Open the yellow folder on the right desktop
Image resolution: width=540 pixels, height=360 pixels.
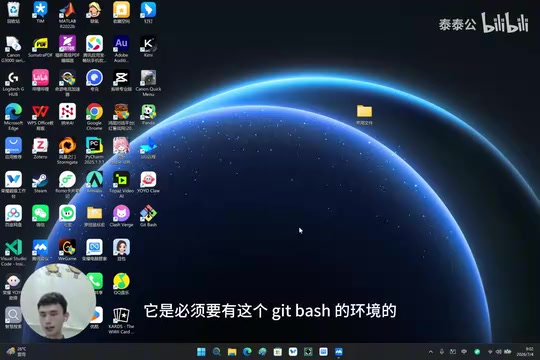(364, 114)
